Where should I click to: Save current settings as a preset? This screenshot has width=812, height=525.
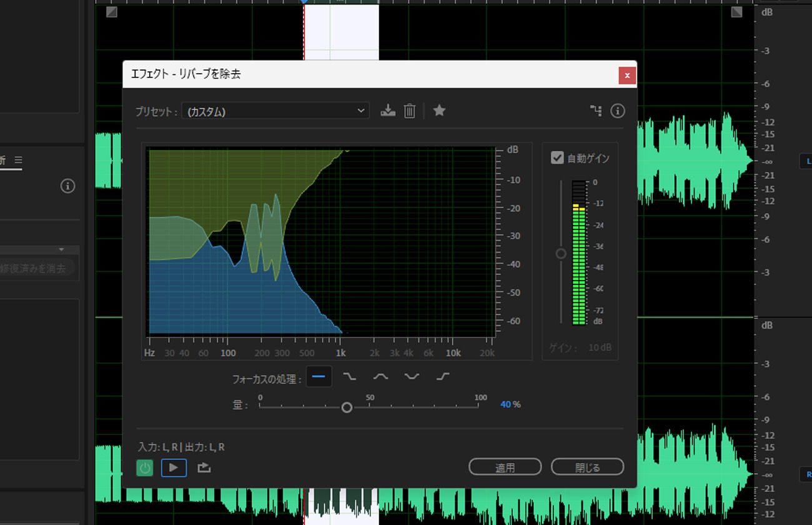click(x=388, y=111)
